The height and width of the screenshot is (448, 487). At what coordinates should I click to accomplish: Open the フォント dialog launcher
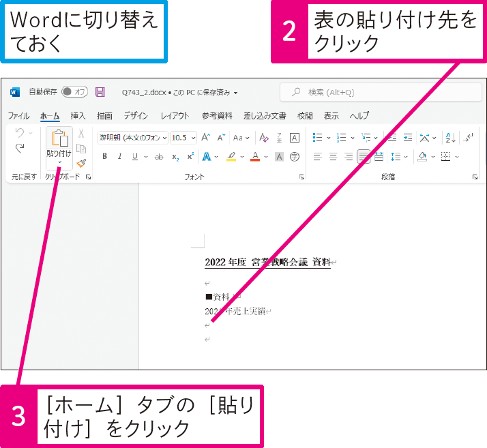pyautogui.click(x=301, y=177)
